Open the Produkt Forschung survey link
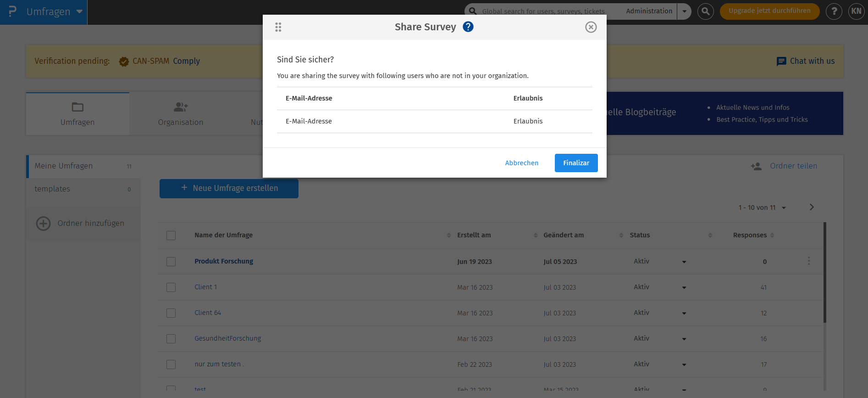868x398 pixels. click(x=224, y=261)
